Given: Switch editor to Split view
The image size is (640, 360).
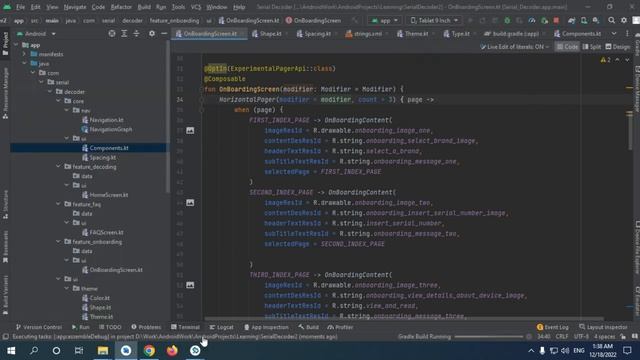Looking at the screenshot, I should pyautogui.click(x=591, y=47).
